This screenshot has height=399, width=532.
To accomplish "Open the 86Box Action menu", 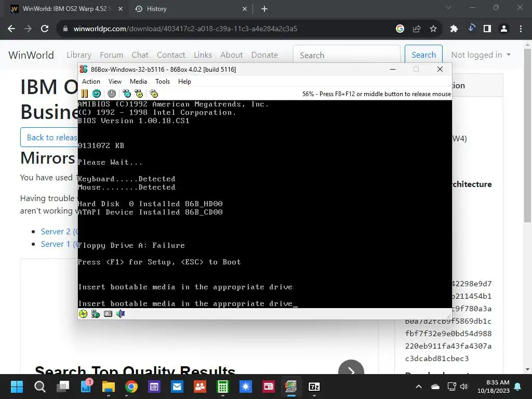I will pyautogui.click(x=91, y=82).
